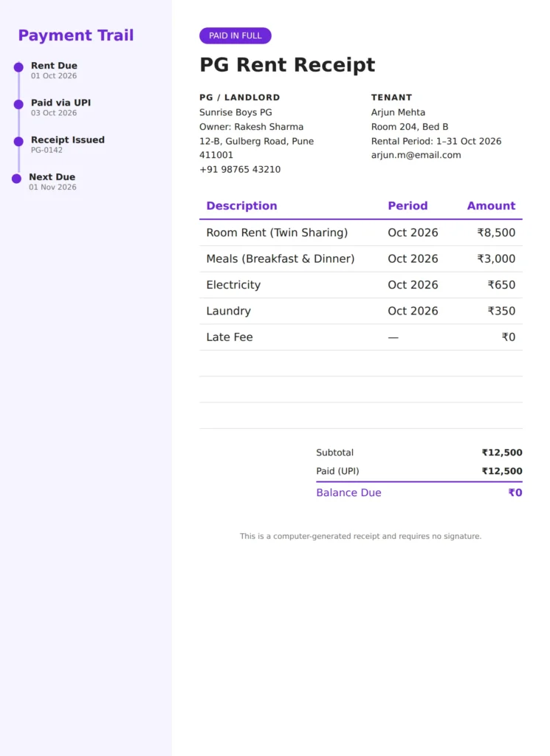Click the Subtotal ₹12,500 value

click(502, 453)
